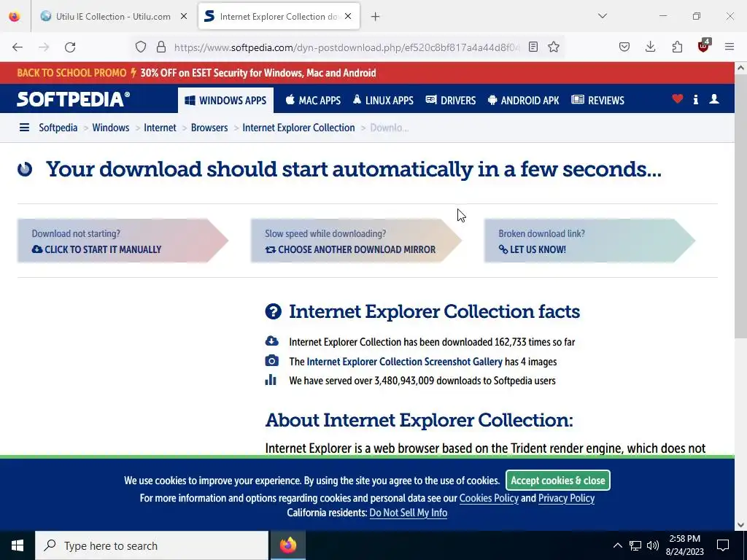Click the softpedia URL address bar
Screen dimensions: 747x560
coord(347,47)
